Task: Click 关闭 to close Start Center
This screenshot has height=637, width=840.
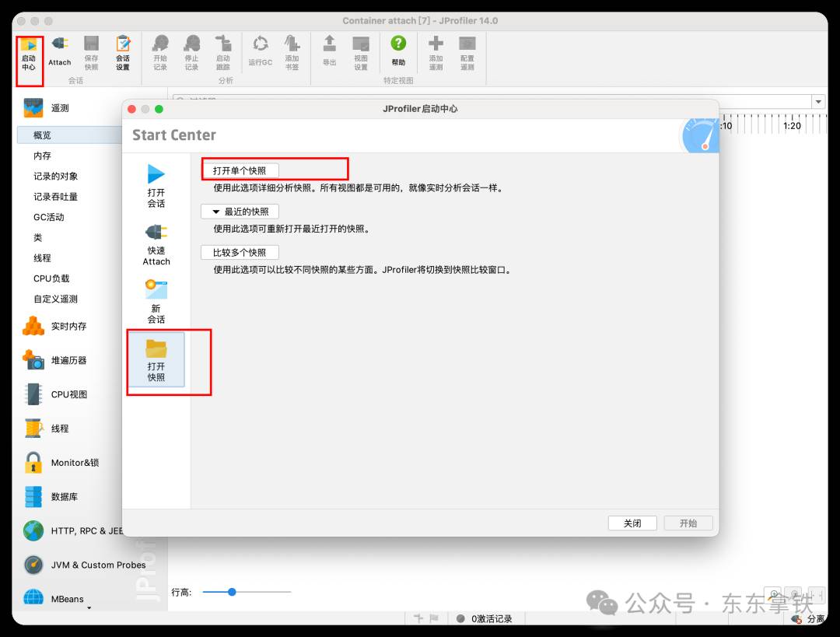Action: pos(632,523)
